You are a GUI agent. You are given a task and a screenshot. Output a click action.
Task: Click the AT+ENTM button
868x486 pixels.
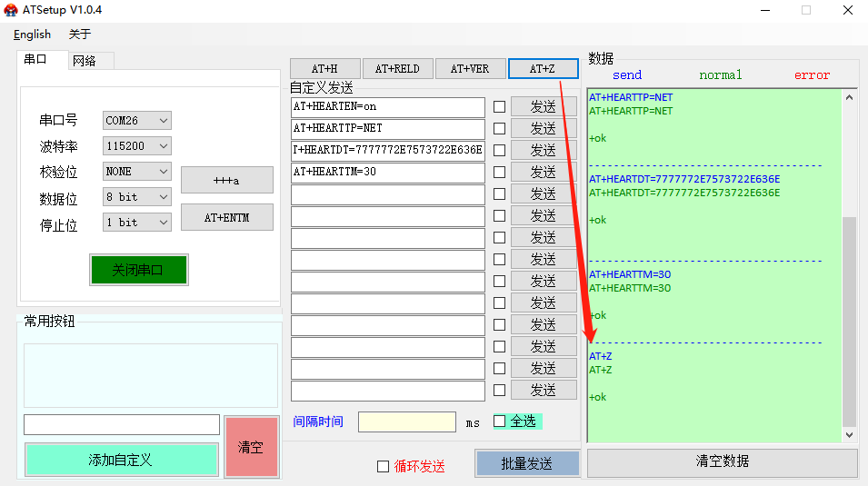pyautogui.click(x=226, y=218)
